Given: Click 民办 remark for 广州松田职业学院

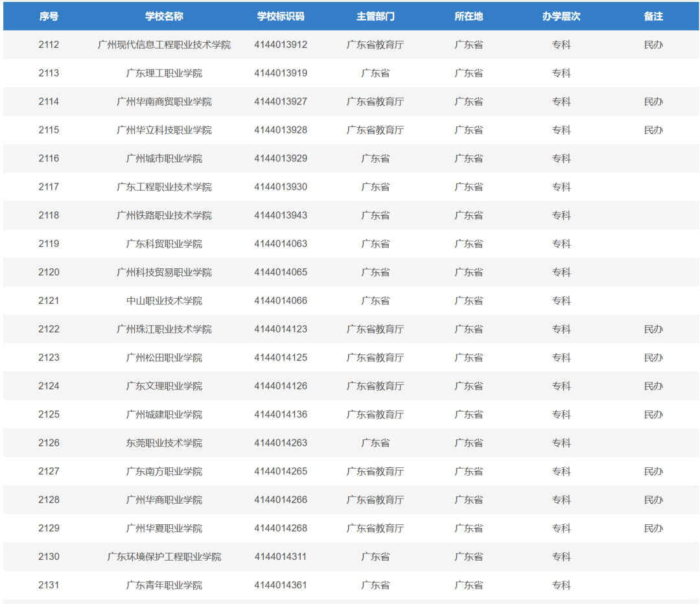Looking at the screenshot, I should pyautogui.click(x=653, y=358).
